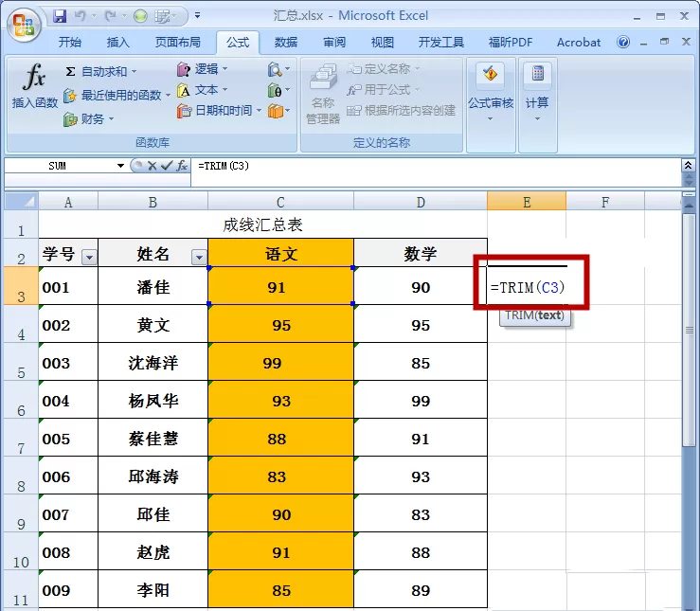700x611 pixels.
Task: Click in the formula bar text =TRIM(C3)
Action: point(224,166)
